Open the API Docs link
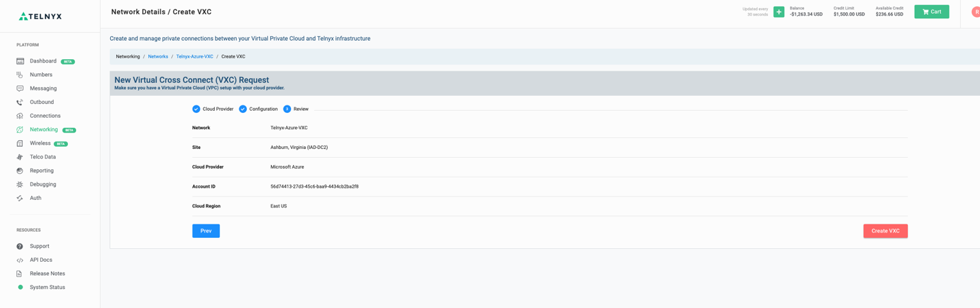980x308 pixels. pyautogui.click(x=41, y=260)
